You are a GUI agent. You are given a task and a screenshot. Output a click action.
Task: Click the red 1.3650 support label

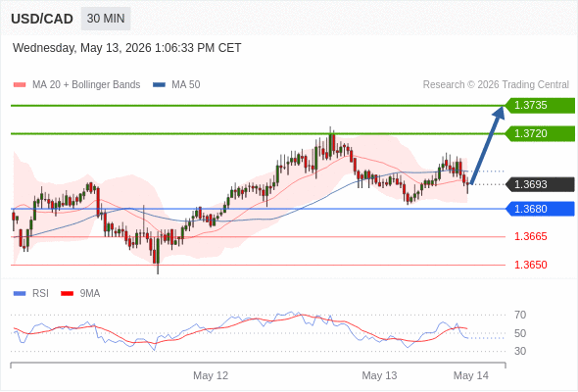[530, 265]
